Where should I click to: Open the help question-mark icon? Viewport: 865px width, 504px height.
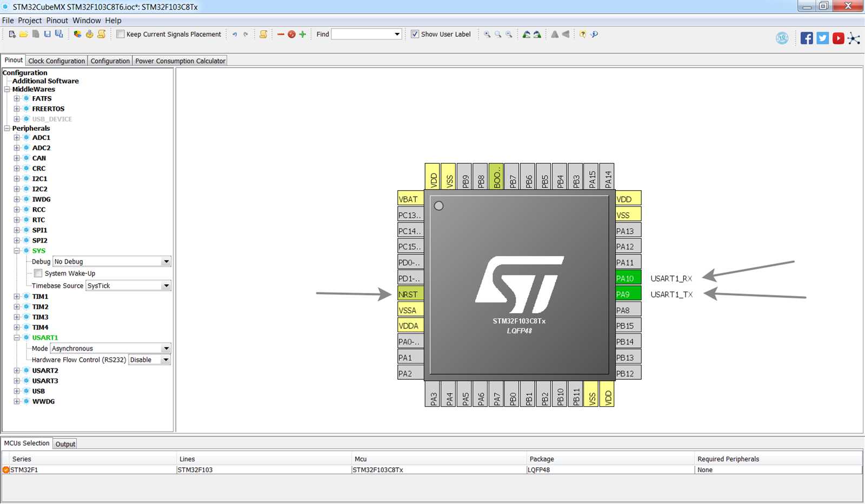coord(582,34)
